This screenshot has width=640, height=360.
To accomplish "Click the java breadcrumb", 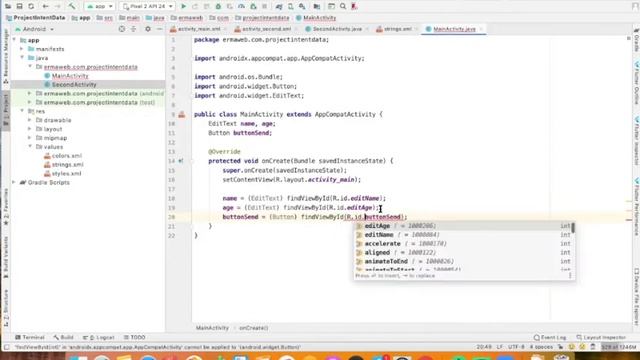I will (x=155, y=18).
